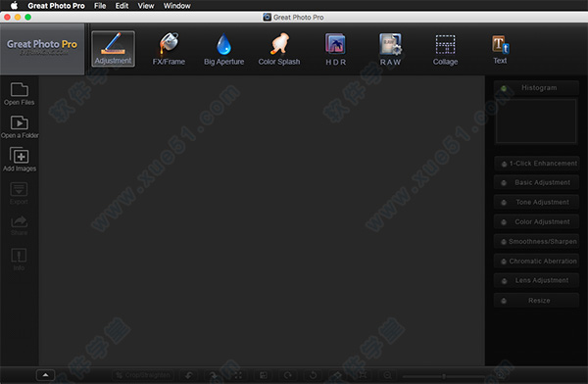Expand the Chromatic Aberration panel
The width and height of the screenshot is (588, 384).
pos(537,261)
